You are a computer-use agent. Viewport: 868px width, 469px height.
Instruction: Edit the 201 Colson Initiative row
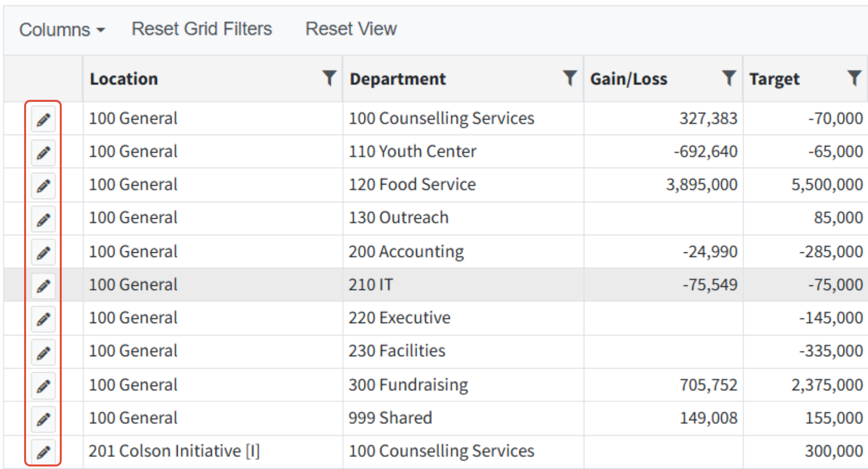tap(43, 452)
